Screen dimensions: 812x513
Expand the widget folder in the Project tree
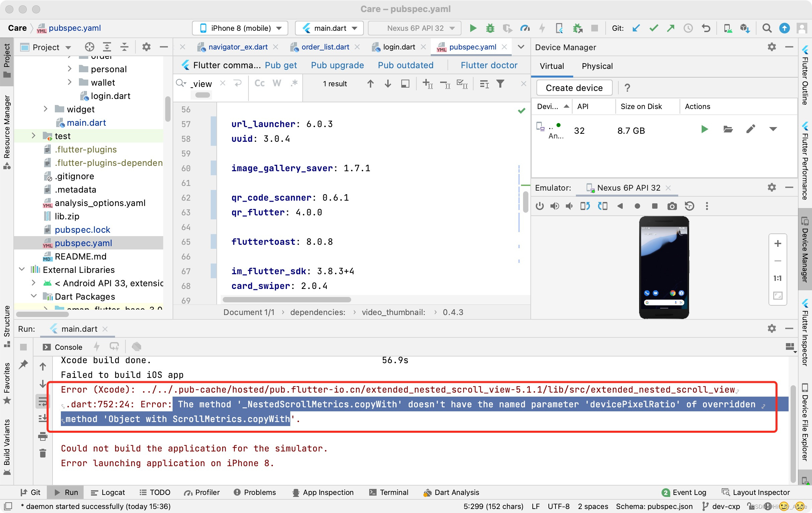pos(45,109)
